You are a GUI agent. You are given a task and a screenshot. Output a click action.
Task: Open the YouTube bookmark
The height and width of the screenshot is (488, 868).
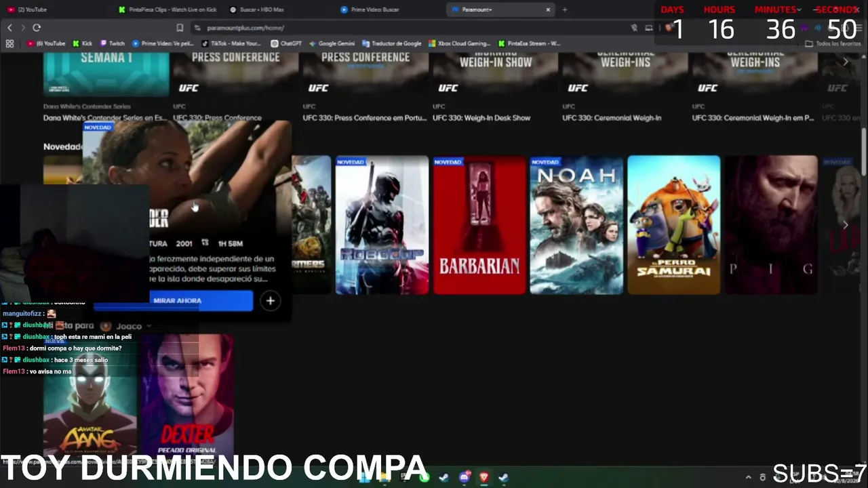pyautogui.click(x=47, y=43)
